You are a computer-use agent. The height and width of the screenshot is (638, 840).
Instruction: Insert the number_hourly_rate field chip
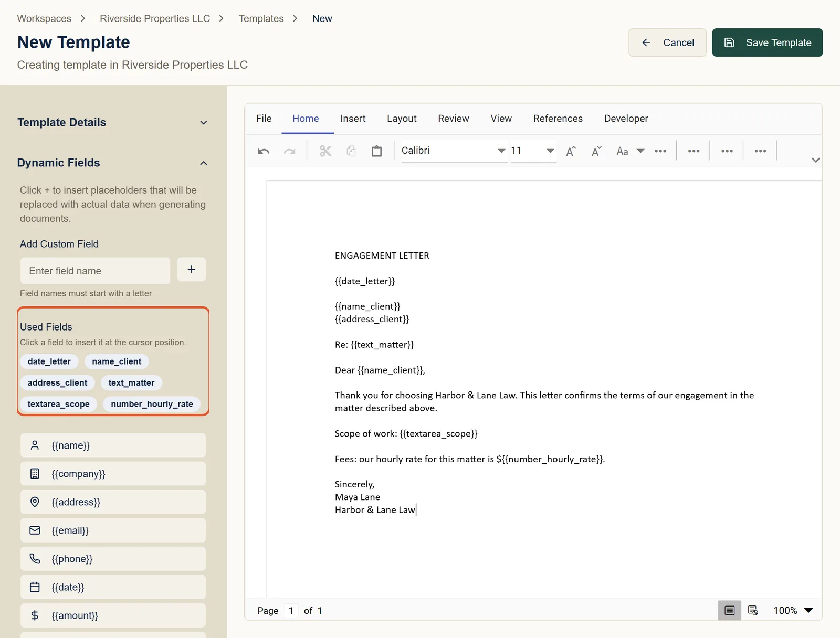coord(152,404)
